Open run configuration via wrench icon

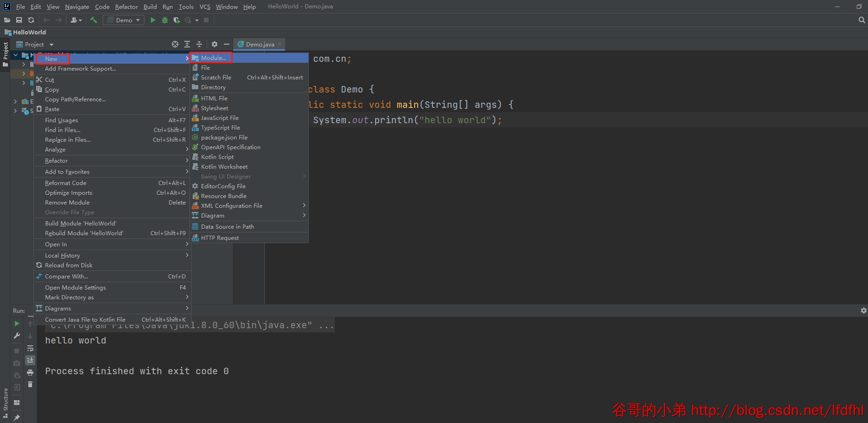pyautogui.click(x=17, y=336)
